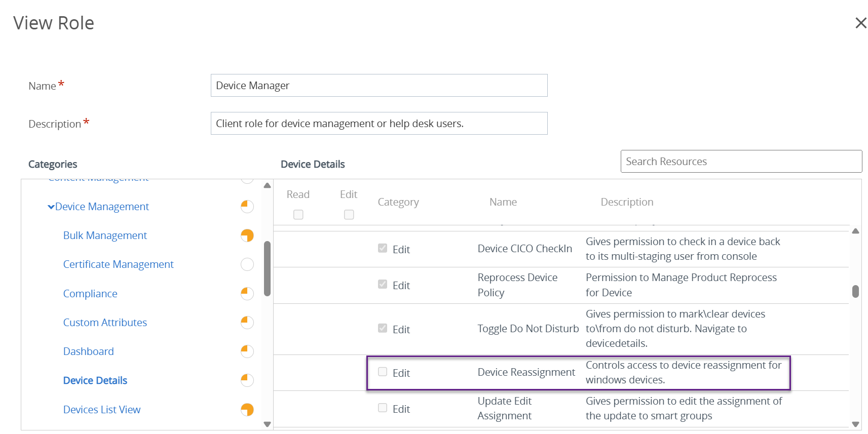Open the Certificate Management category link
The width and height of the screenshot is (868, 434).
pyautogui.click(x=118, y=264)
